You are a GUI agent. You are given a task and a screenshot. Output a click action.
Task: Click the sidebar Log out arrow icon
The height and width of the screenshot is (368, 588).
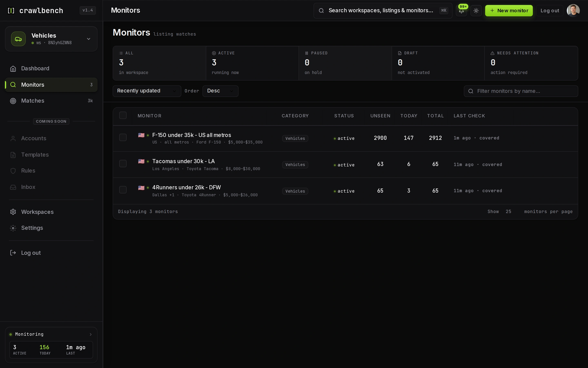click(x=13, y=253)
